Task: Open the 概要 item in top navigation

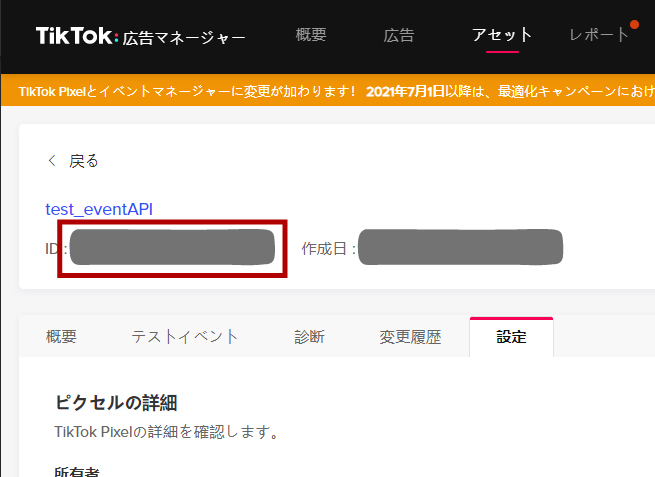Action: pos(311,36)
